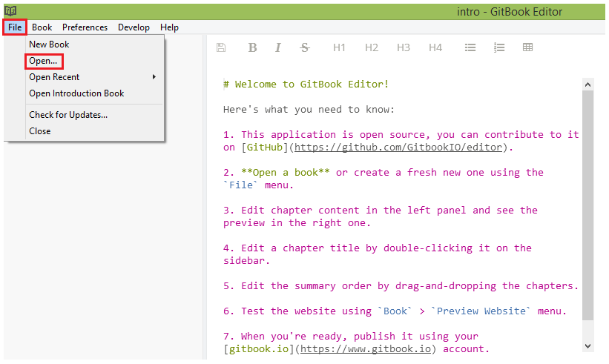Insert an H4 heading
Image resolution: width=609 pixels, height=364 pixels.
pos(435,47)
